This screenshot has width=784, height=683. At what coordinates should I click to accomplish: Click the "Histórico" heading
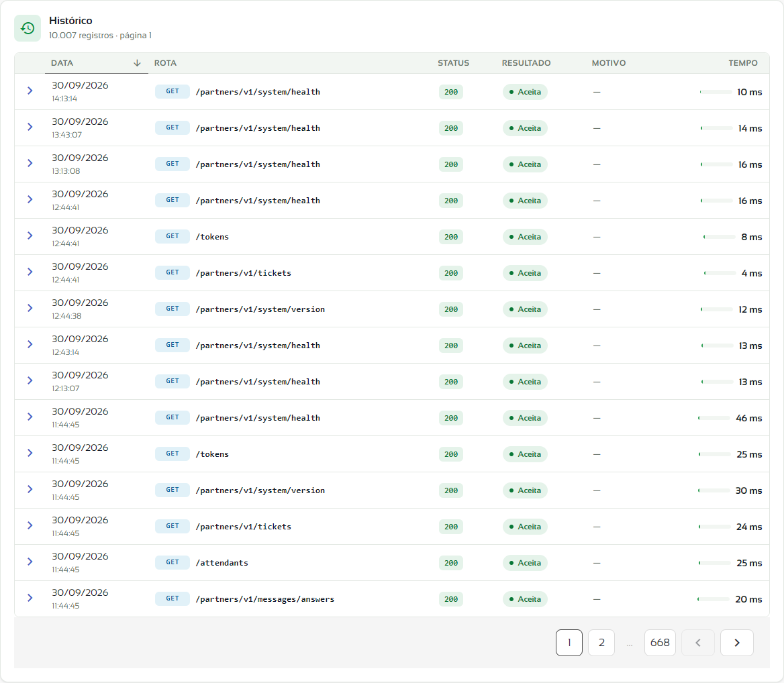pos(70,21)
